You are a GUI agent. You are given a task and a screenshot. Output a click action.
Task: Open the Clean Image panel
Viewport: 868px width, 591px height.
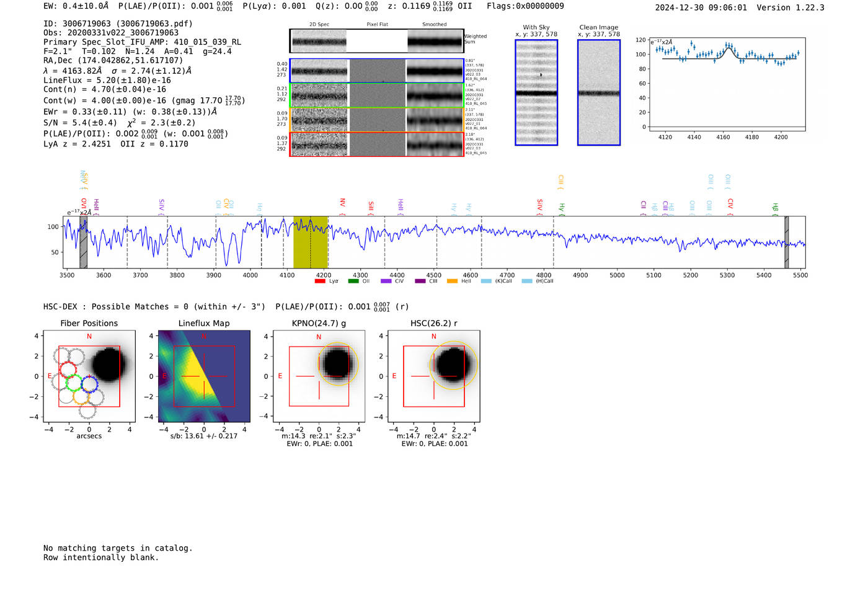click(599, 92)
